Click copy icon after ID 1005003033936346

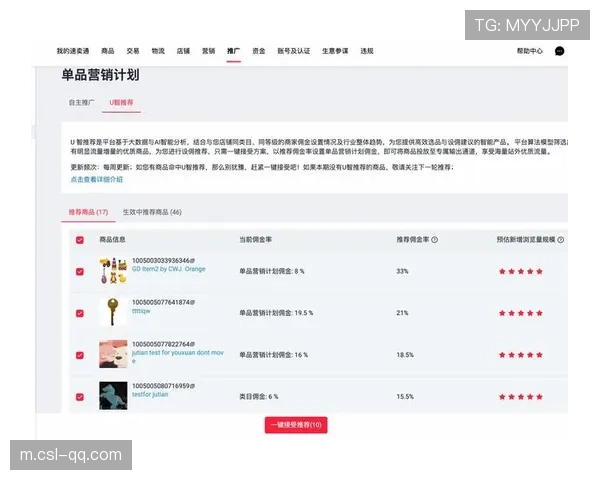192,261
